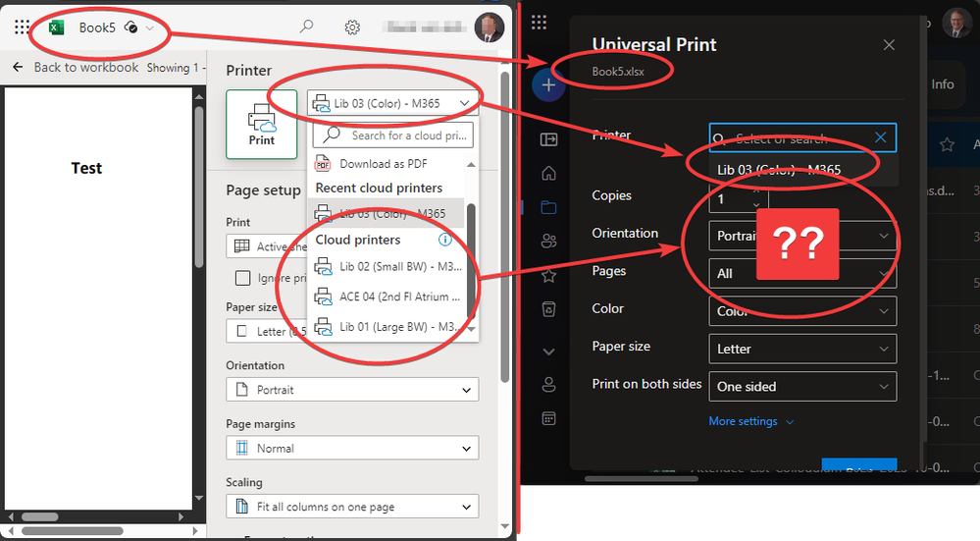This screenshot has width=980, height=541.
Task: Click the Search for a cloud printer field
Action: 393,135
